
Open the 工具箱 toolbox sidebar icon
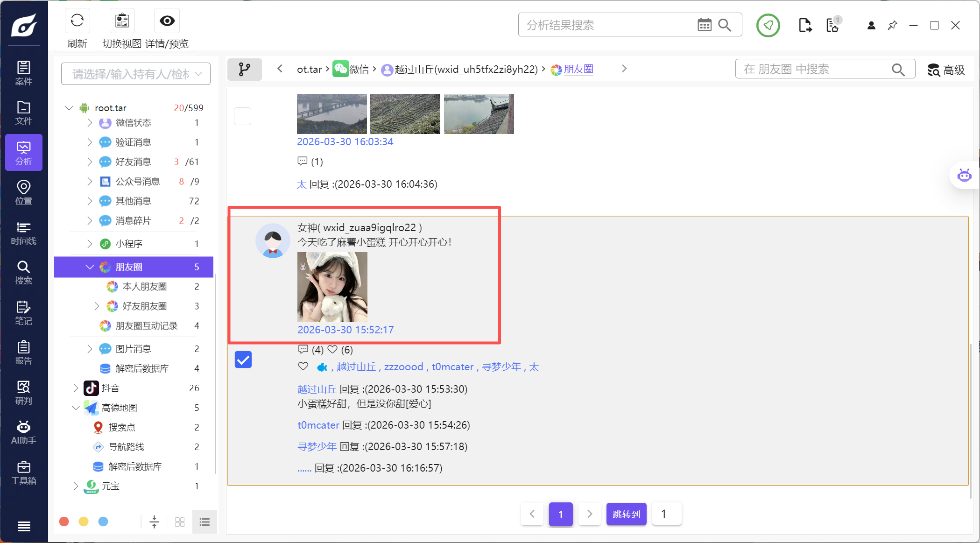pyautogui.click(x=23, y=472)
